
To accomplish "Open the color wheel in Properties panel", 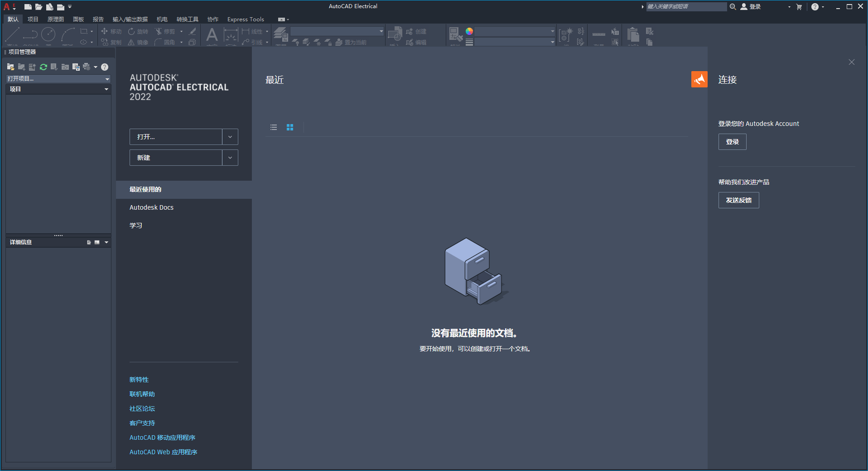I will point(469,31).
